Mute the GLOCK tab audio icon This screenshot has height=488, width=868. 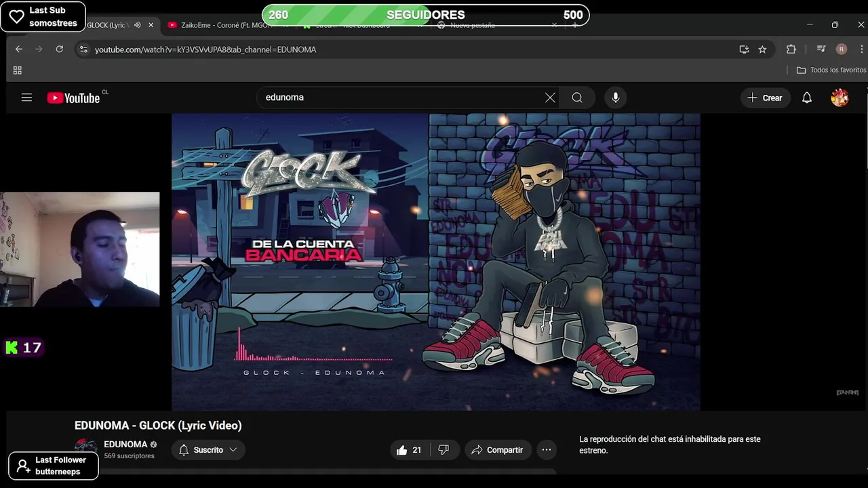pos(138,25)
